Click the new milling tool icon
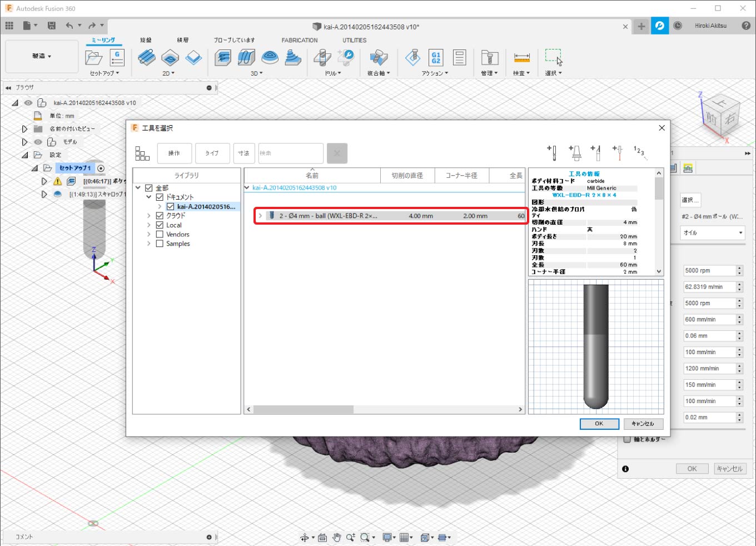 (552, 152)
